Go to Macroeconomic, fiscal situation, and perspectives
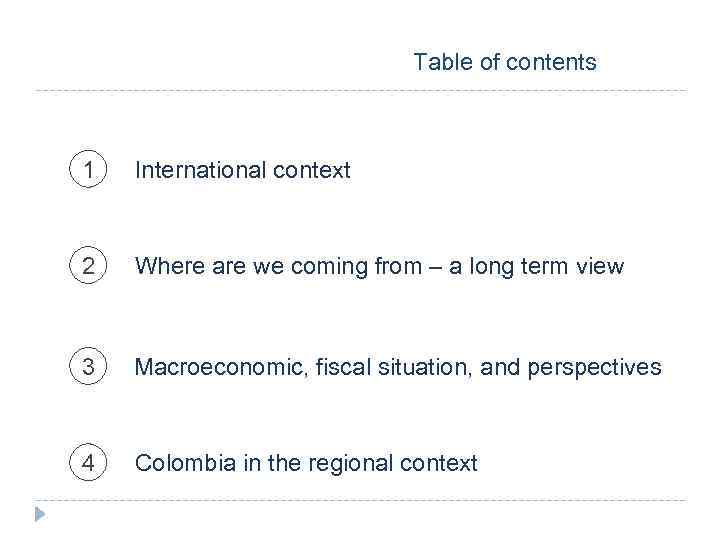This screenshot has height=540, width=720. (398, 367)
